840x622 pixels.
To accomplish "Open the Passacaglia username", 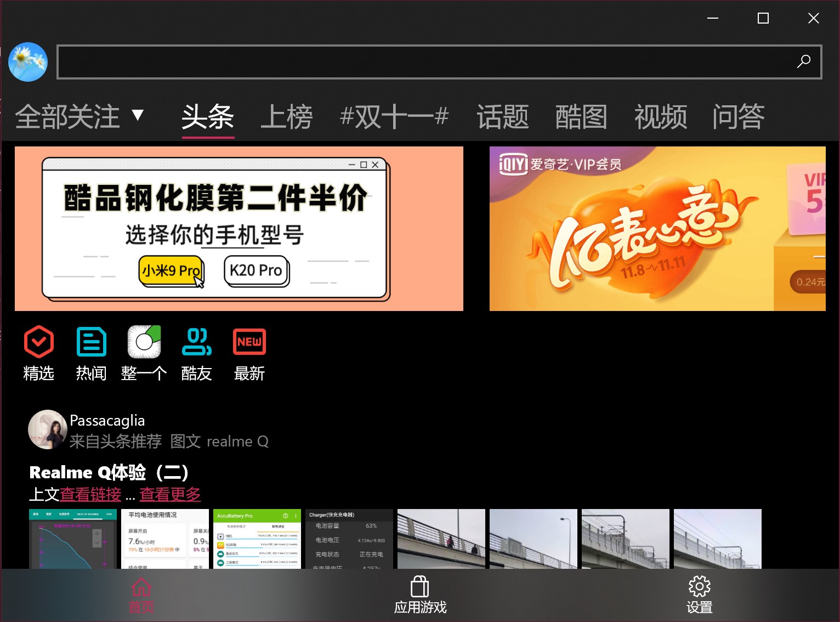I will (x=107, y=421).
